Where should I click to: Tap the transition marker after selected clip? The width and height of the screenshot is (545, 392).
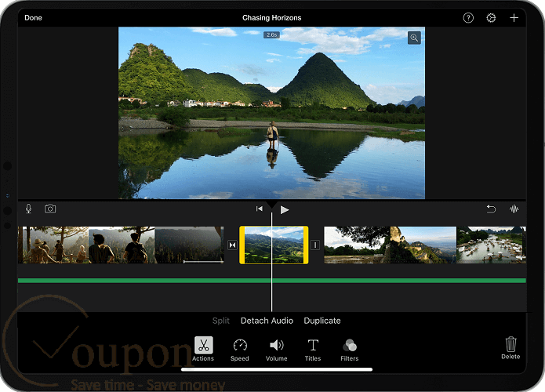(x=315, y=245)
